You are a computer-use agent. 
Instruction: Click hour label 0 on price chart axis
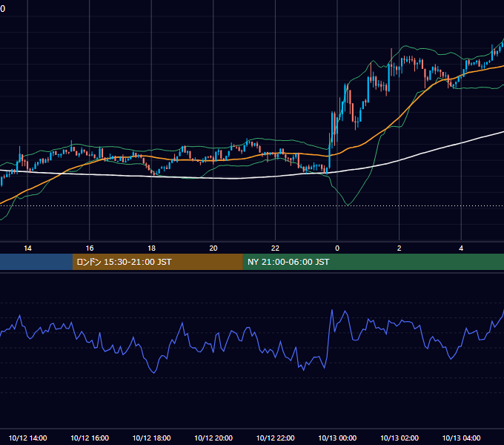[x=337, y=248]
